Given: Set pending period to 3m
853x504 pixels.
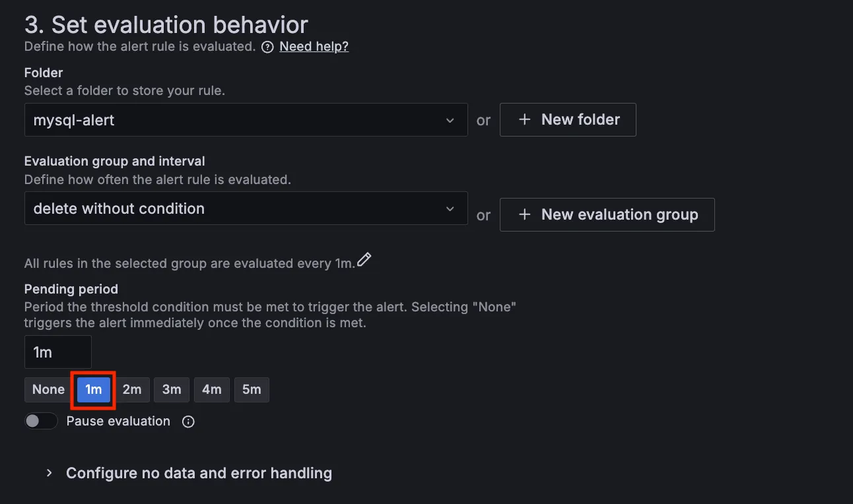Looking at the screenshot, I should [x=172, y=389].
